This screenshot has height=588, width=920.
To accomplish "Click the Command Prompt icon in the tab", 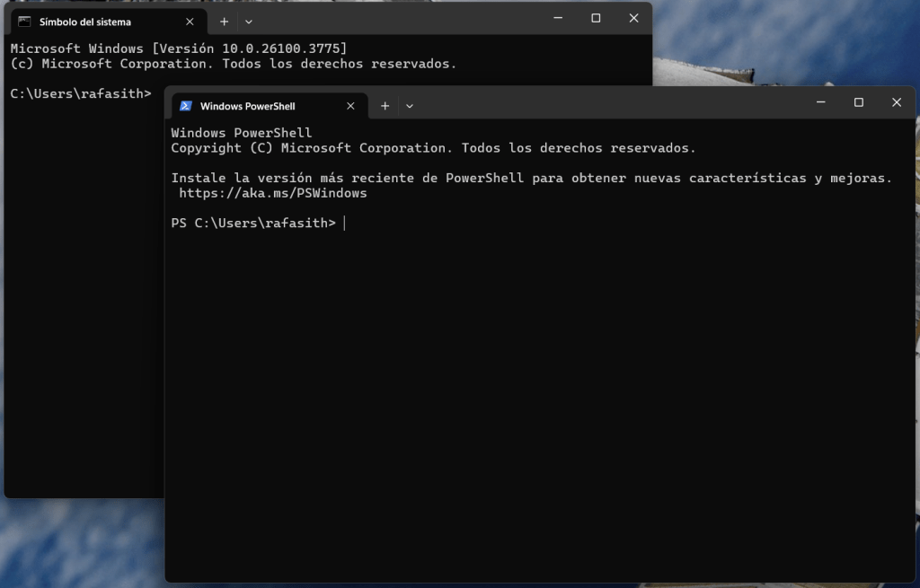I will pyautogui.click(x=24, y=22).
